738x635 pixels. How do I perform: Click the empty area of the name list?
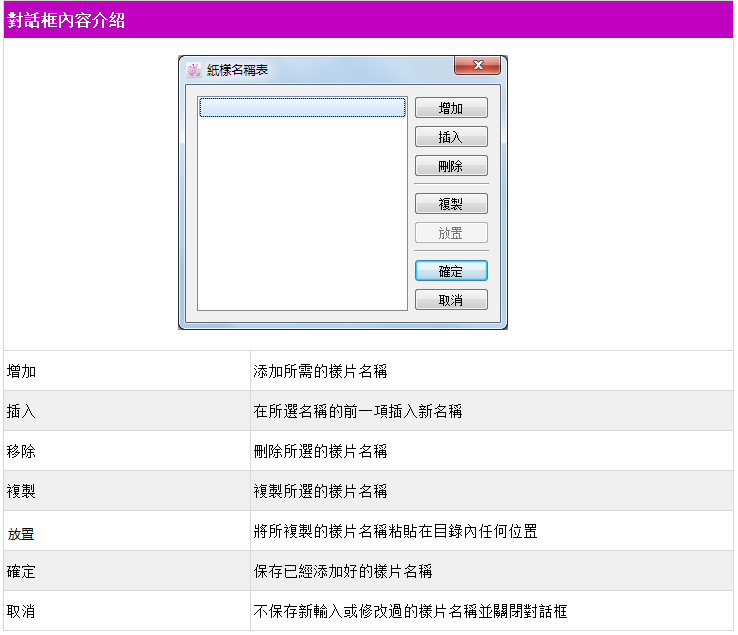point(302,220)
